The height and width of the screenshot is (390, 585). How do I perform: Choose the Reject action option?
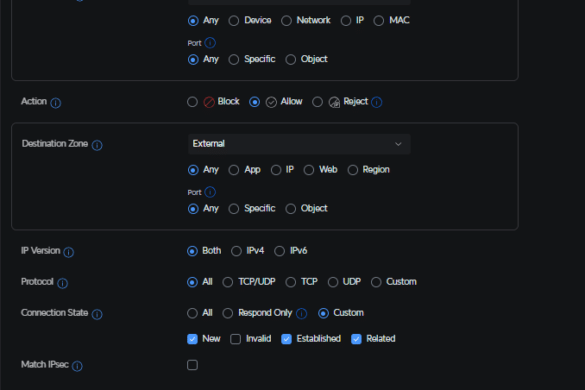click(317, 102)
